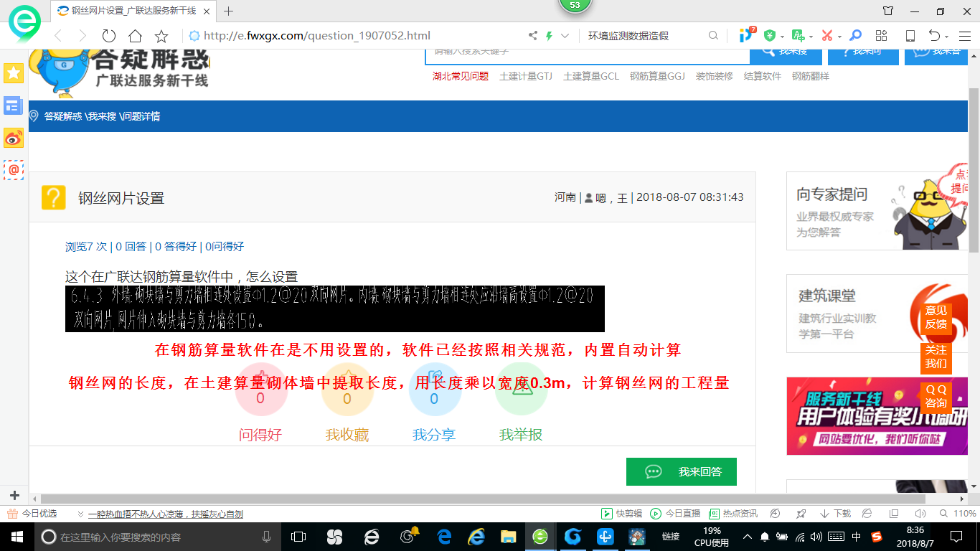
Task: Expand the address bar dropdown chevron
Action: coord(565,36)
